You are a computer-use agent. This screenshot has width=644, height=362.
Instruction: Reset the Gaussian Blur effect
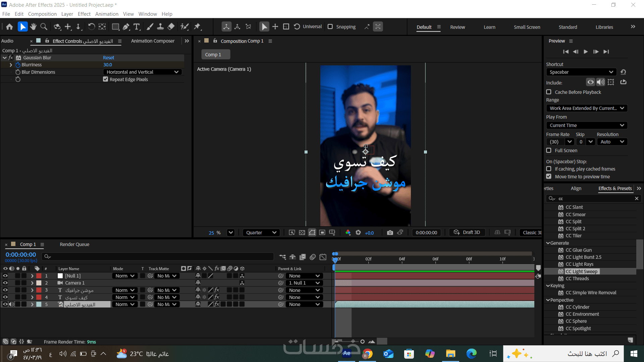coord(108,58)
